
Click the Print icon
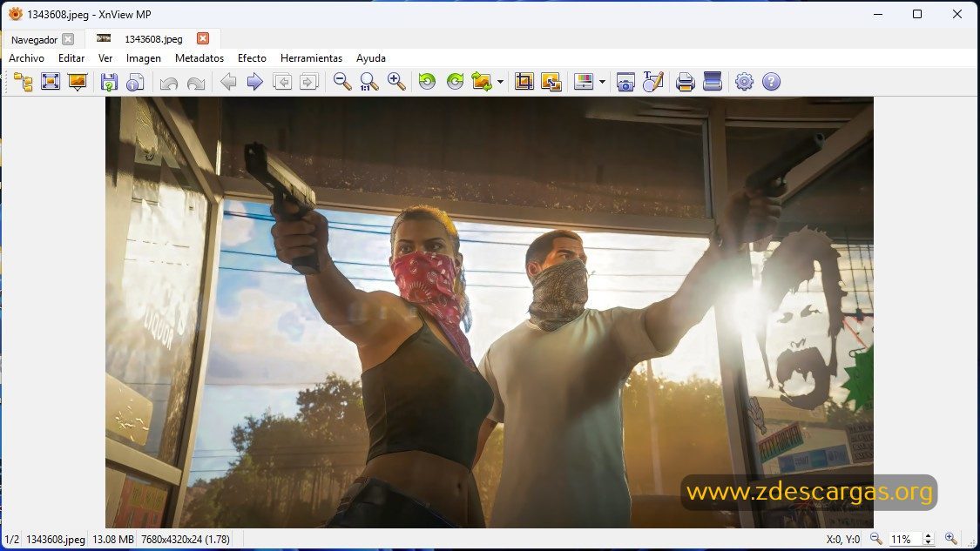(x=685, y=82)
